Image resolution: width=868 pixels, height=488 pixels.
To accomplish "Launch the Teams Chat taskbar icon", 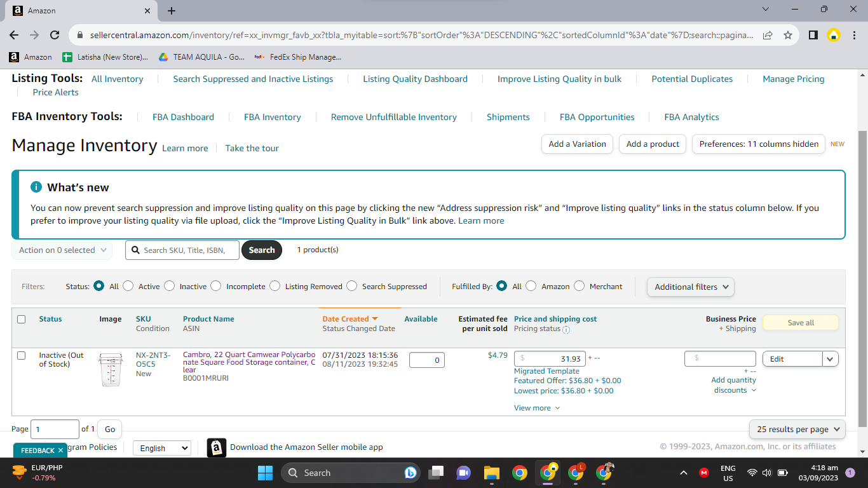I will [464, 473].
